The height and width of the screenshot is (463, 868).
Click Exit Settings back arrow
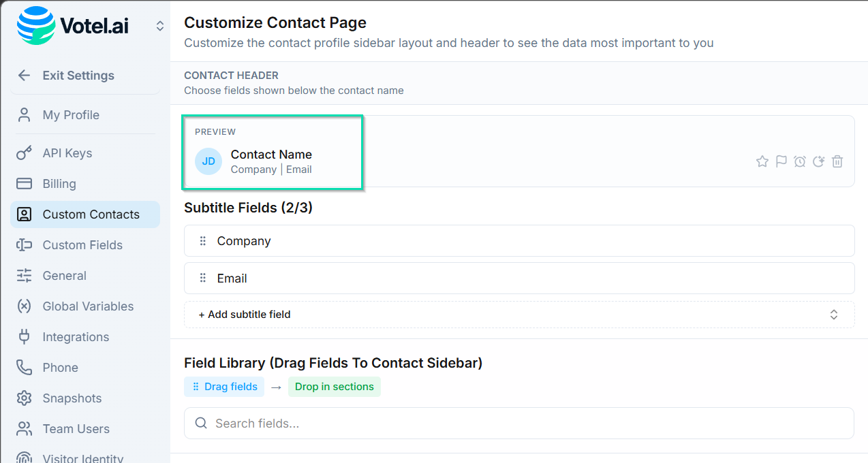click(25, 76)
